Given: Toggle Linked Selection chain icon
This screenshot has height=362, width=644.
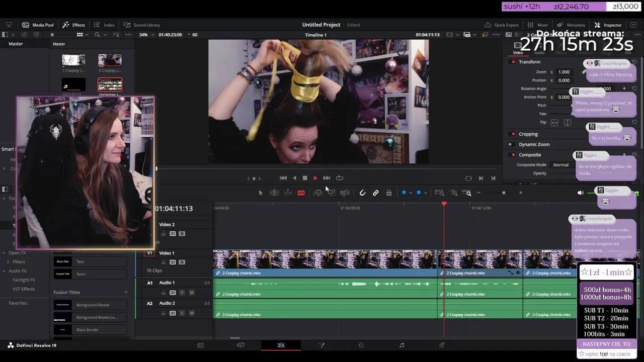Looking at the screenshot, I should [376, 193].
